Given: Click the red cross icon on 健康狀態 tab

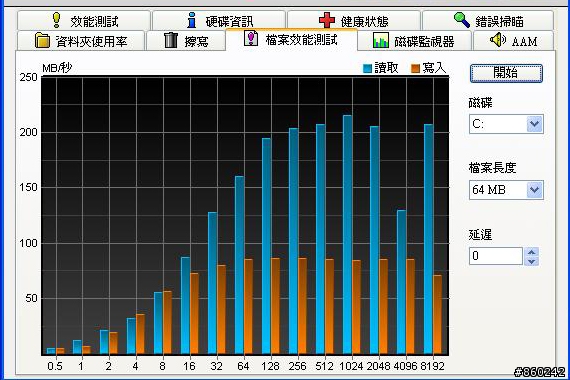Looking at the screenshot, I should 327,20.
